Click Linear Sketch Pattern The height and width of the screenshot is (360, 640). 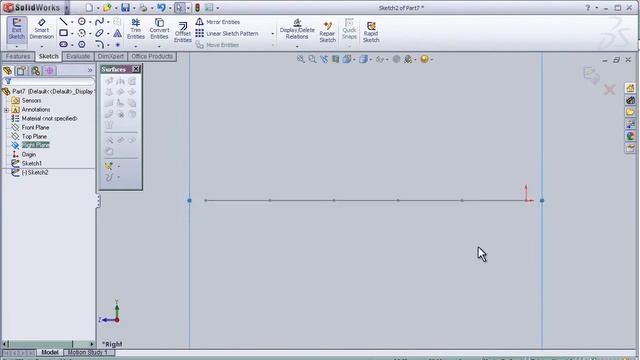click(x=227, y=33)
